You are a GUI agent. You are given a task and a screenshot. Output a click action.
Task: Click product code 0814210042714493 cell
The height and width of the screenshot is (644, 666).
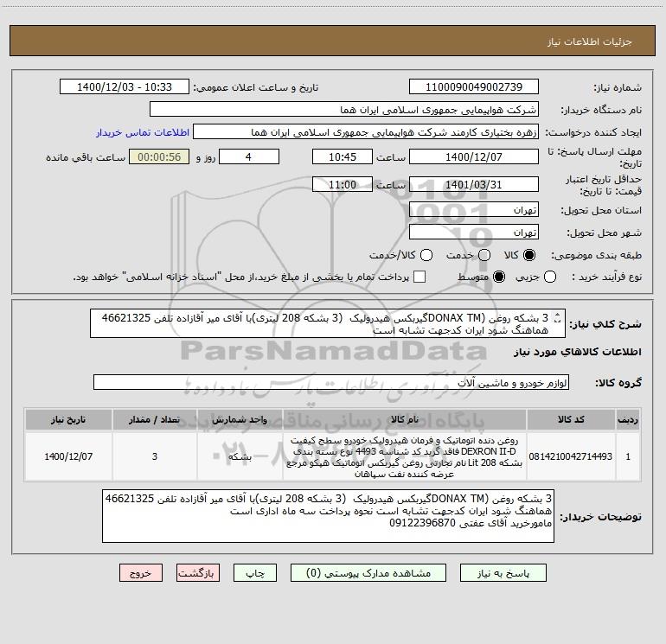(571, 456)
